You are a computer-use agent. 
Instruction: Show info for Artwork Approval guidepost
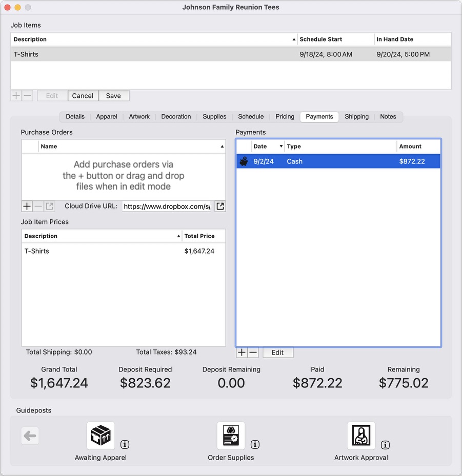tap(385, 444)
